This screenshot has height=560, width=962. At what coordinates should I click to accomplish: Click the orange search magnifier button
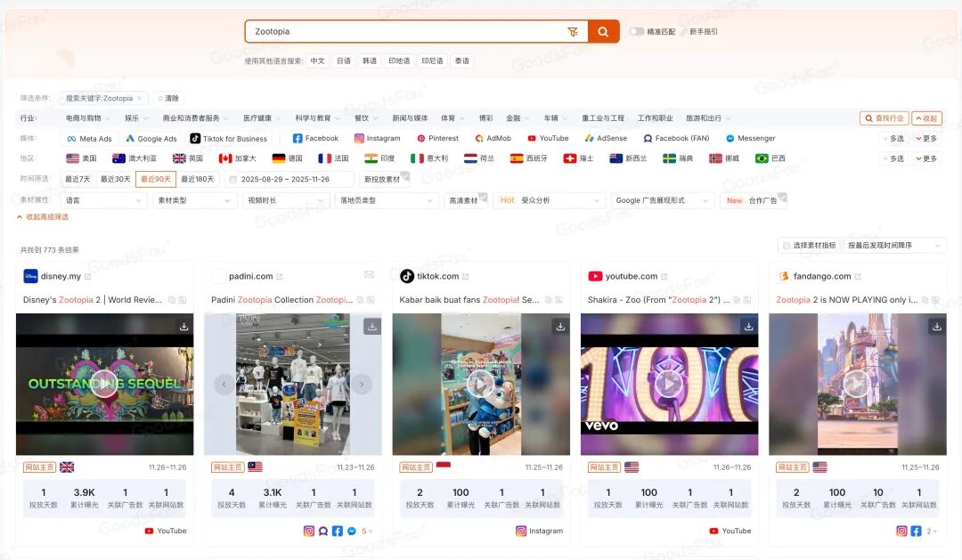[x=602, y=31]
